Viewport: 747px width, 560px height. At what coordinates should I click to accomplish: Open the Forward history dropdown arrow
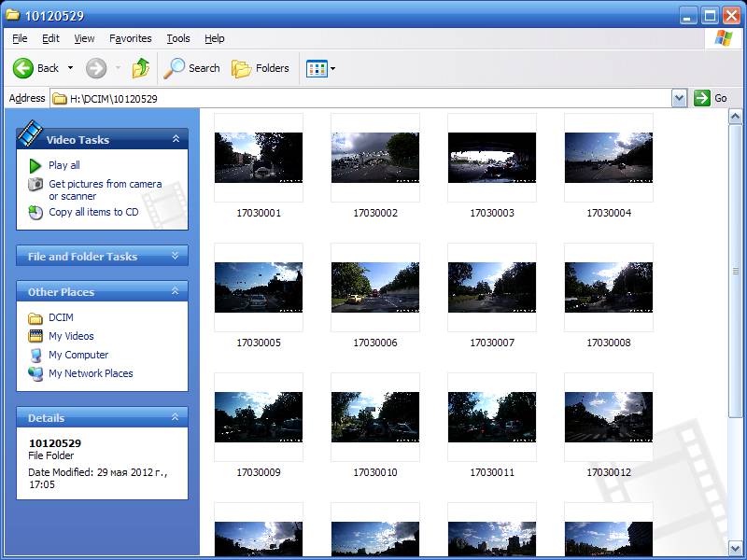tap(118, 68)
